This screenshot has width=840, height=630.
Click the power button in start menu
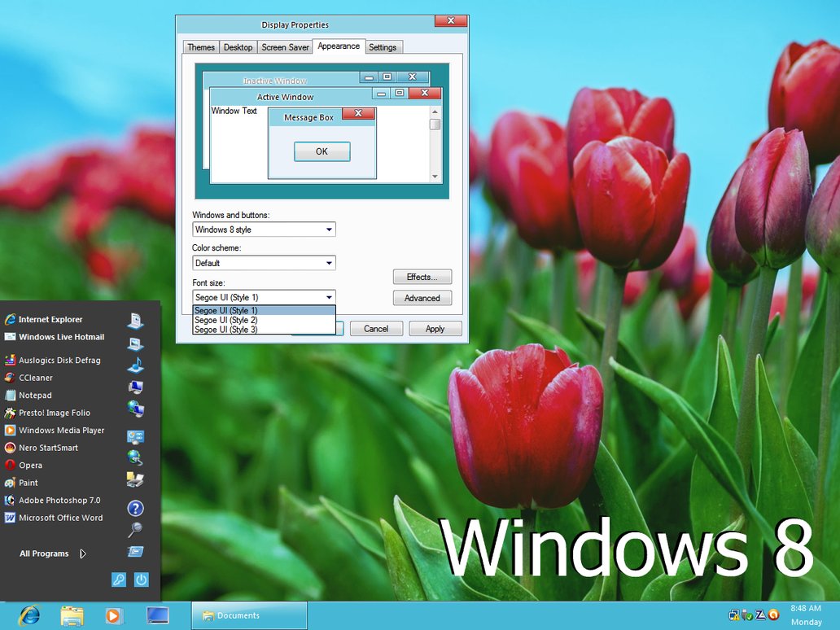tap(142, 580)
